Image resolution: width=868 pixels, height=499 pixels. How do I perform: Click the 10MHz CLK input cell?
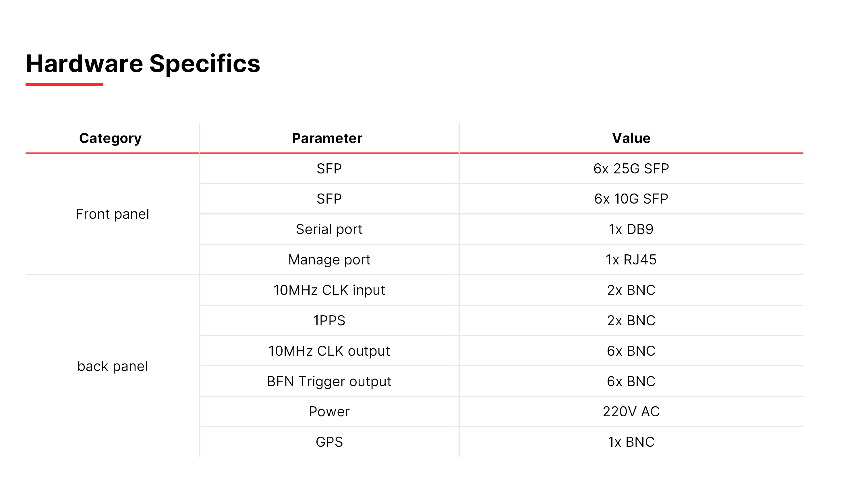pyautogui.click(x=329, y=290)
